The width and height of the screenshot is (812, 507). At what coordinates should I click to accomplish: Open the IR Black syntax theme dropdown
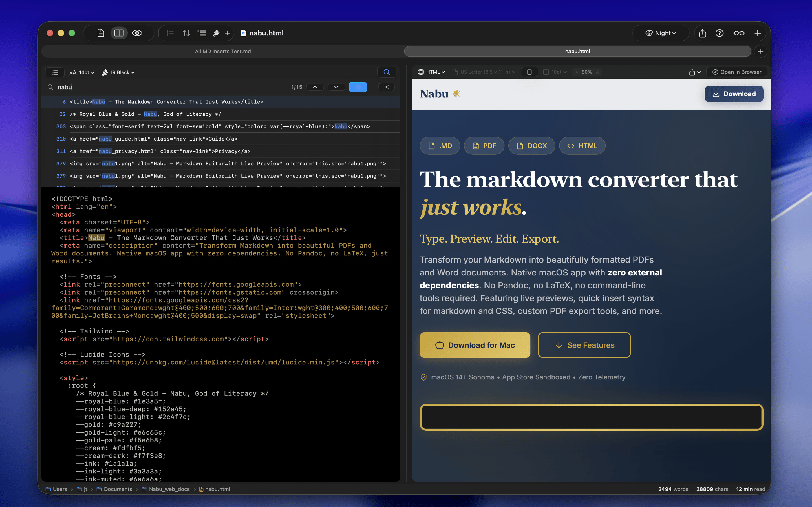pyautogui.click(x=118, y=72)
